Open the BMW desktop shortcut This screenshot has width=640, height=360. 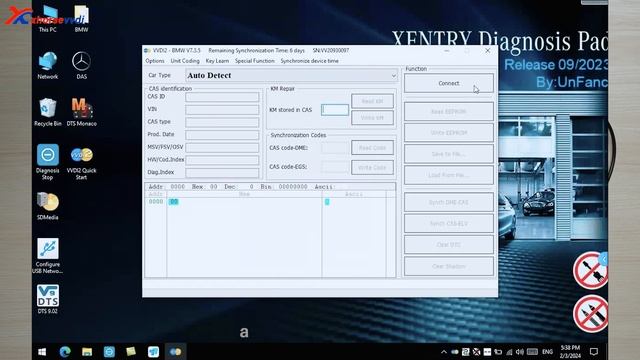pos(81,19)
